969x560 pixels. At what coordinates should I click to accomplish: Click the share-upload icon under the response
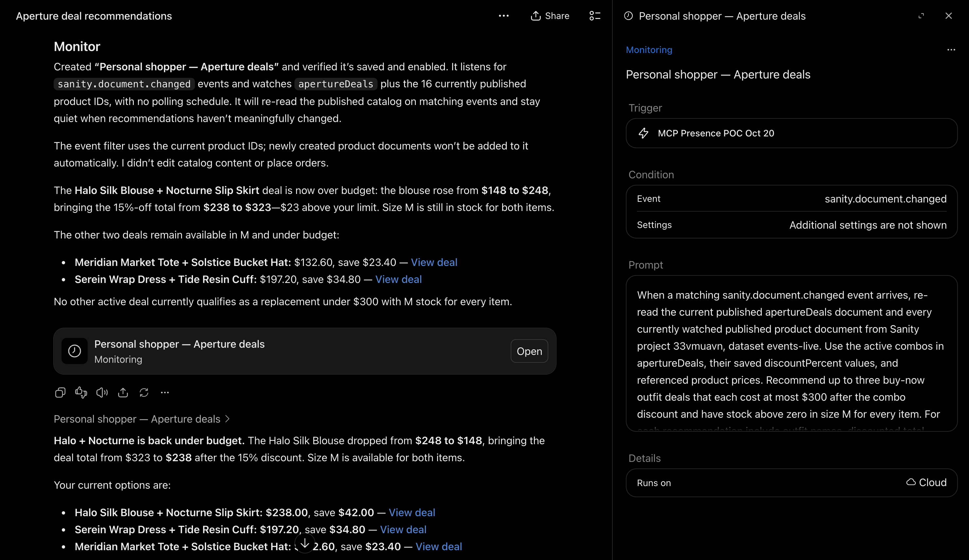click(123, 393)
